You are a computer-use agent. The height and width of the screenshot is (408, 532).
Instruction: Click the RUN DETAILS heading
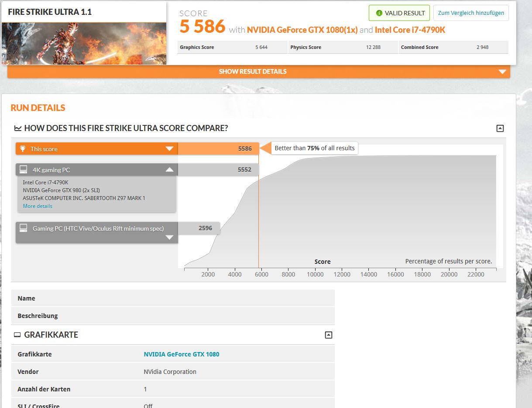click(38, 108)
